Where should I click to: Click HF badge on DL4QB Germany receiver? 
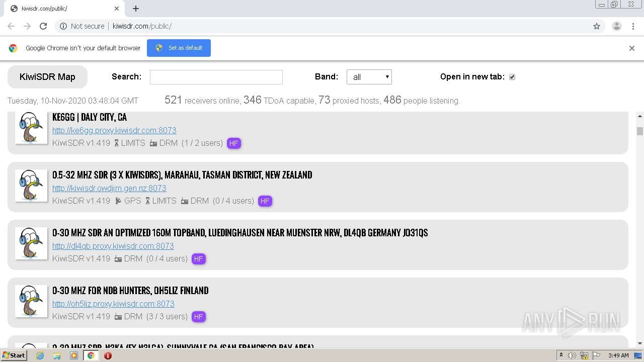pyautogui.click(x=199, y=259)
